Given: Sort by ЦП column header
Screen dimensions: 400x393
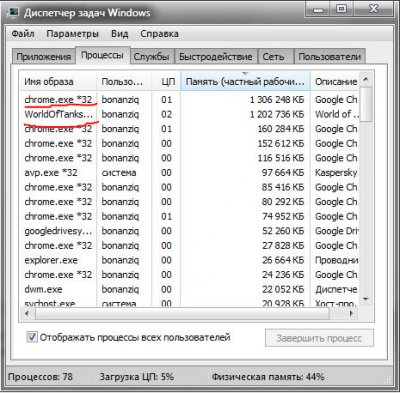Looking at the screenshot, I should coord(167,82).
